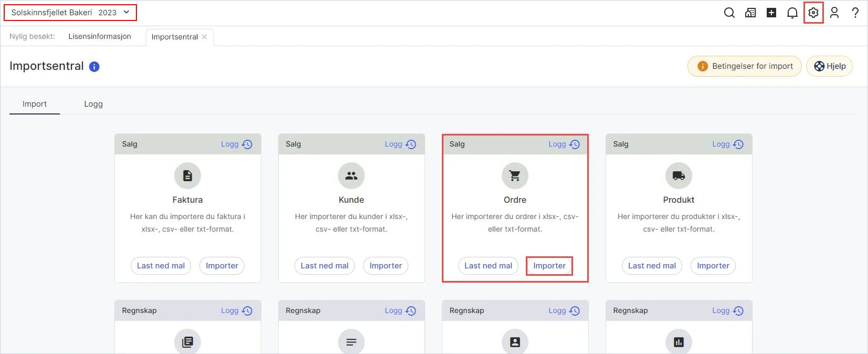Screen dimensions: 868x354
Task: Close the Importsentral tab
Action: (204, 37)
